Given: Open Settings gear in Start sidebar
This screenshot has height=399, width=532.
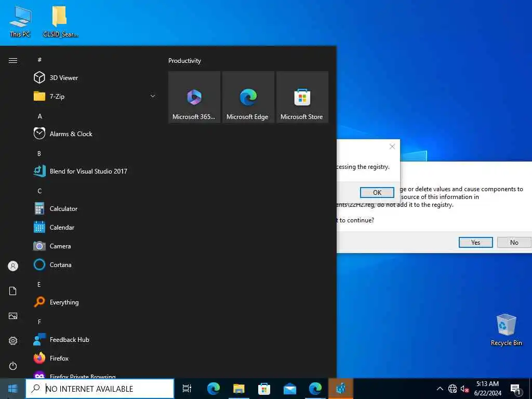Looking at the screenshot, I should pos(13,341).
